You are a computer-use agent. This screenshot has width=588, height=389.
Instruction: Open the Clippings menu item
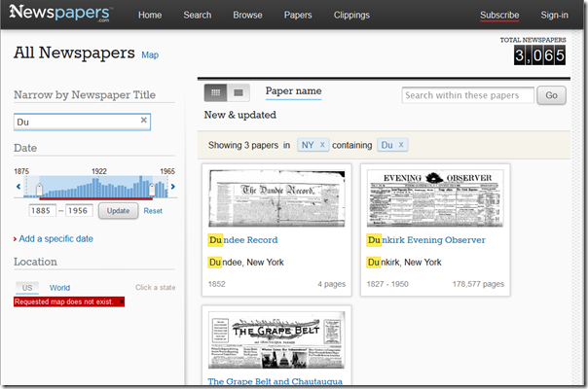[x=351, y=15]
